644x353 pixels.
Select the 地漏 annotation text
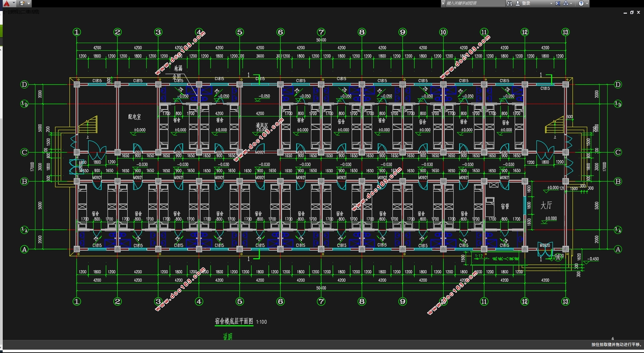(x=178, y=68)
